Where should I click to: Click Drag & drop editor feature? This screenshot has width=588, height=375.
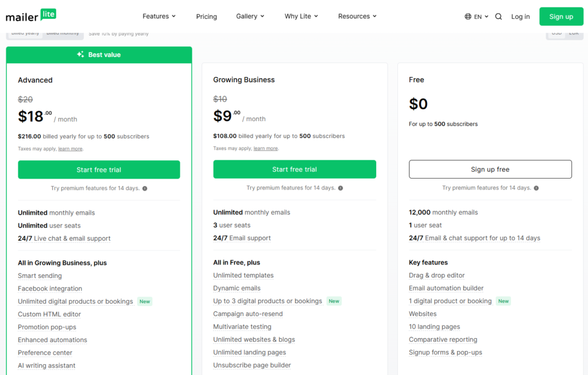436,275
